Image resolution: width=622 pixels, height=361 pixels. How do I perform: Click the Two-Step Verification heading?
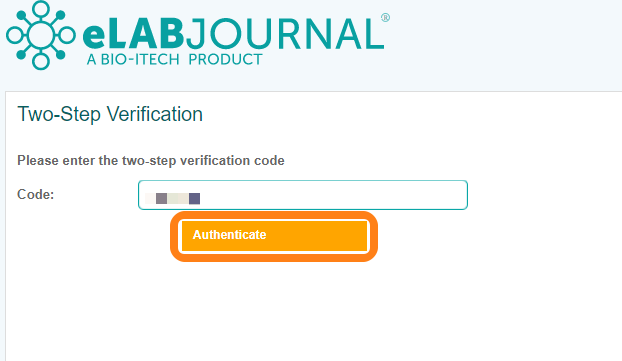click(110, 114)
